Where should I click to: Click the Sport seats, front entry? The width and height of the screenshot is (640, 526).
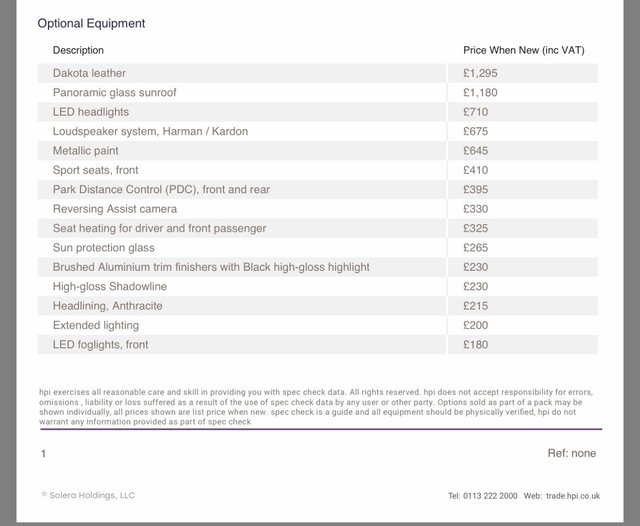pyautogui.click(x=95, y=170)
